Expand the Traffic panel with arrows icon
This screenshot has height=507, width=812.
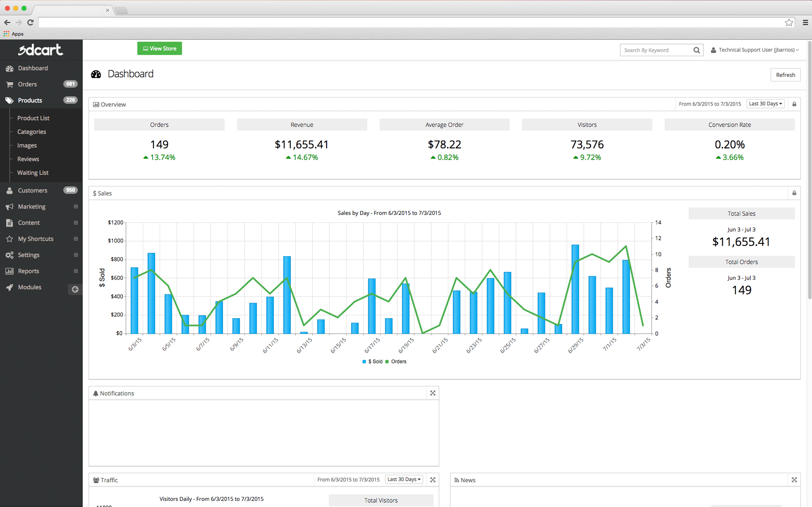pos(432,480)
